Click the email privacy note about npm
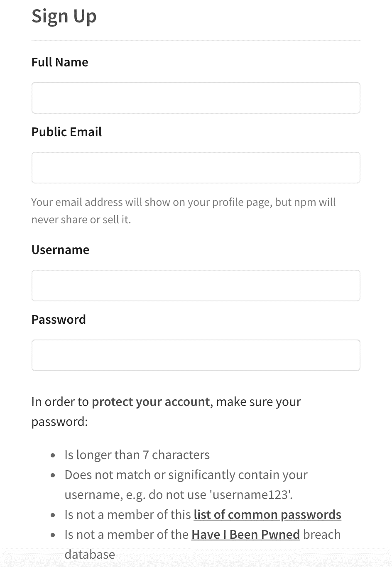 click(184, 211)
